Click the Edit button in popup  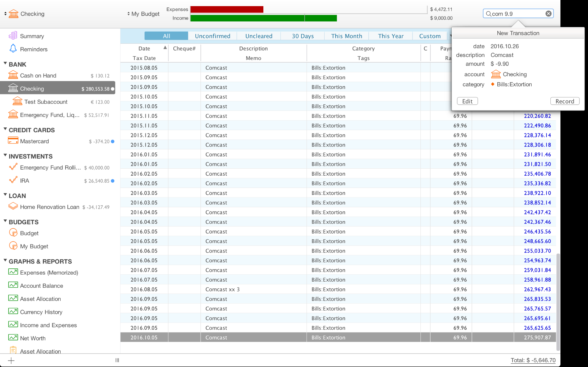tap(467, 101)
